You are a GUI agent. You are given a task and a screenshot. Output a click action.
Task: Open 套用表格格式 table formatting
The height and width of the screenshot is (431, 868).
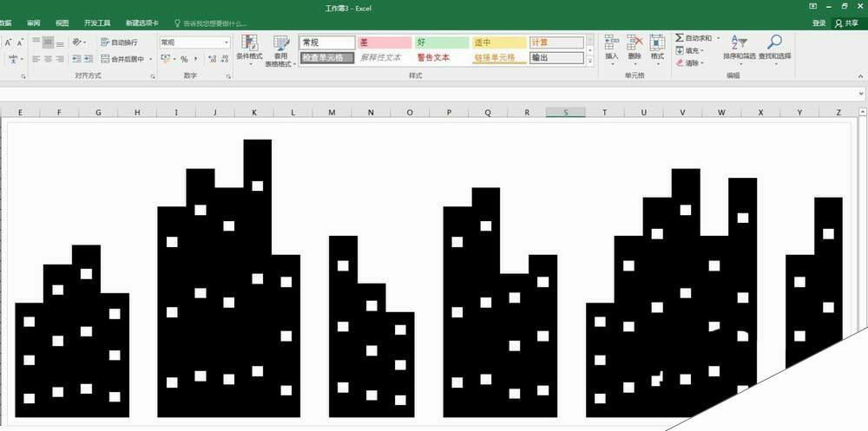[280, 50]
